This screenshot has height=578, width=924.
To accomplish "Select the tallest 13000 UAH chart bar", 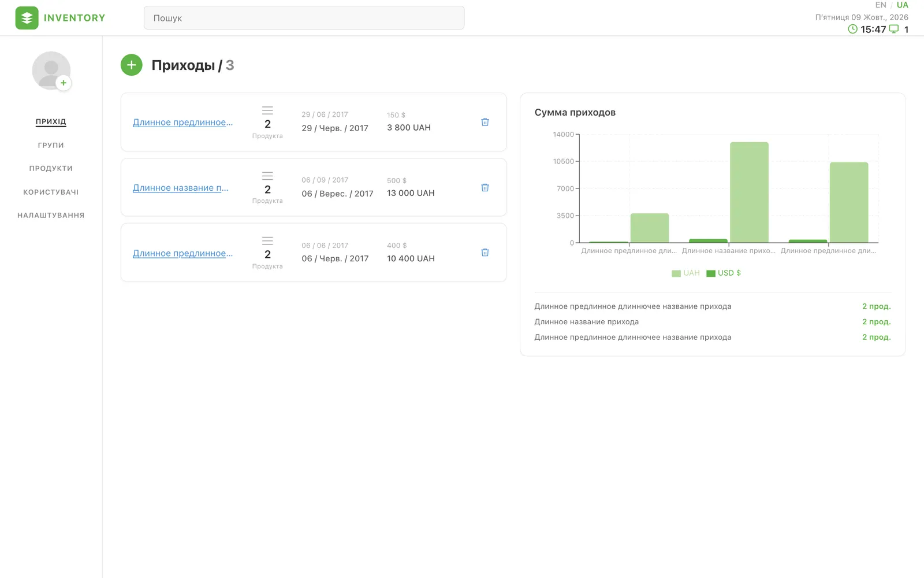I will click(749, 192).
